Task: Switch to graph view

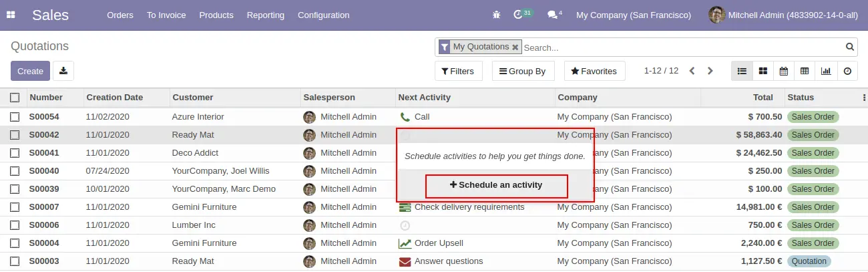Action: tap(826, 71)
